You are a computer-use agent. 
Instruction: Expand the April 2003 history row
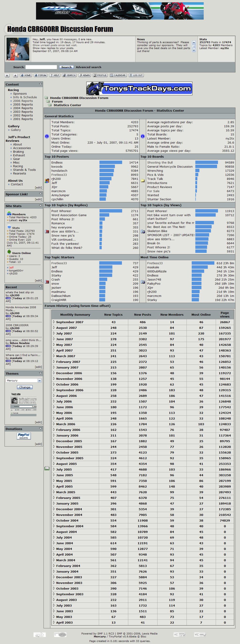tap(54, 622)
